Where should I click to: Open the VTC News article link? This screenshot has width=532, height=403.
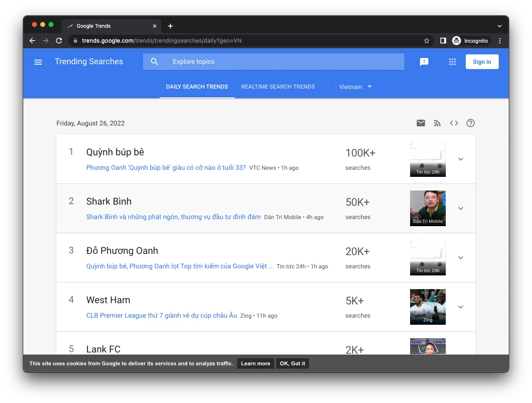coord(166,168)
